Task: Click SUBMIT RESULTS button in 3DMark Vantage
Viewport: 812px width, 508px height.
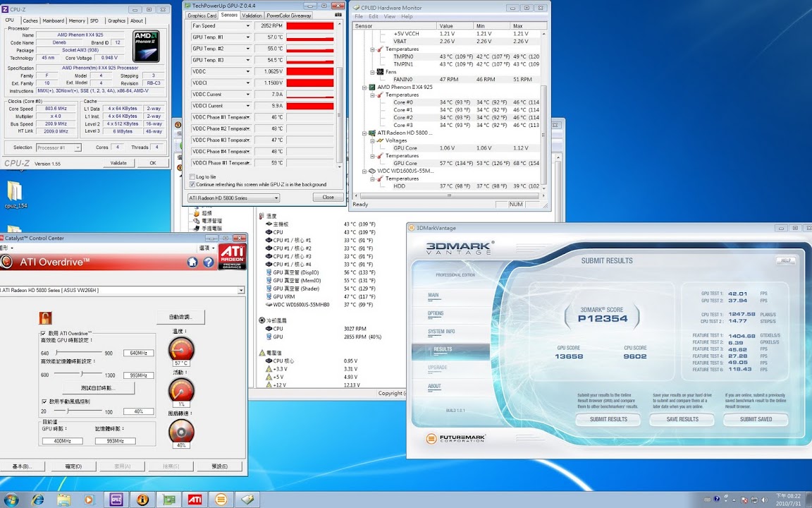Action: click(608, 419)
